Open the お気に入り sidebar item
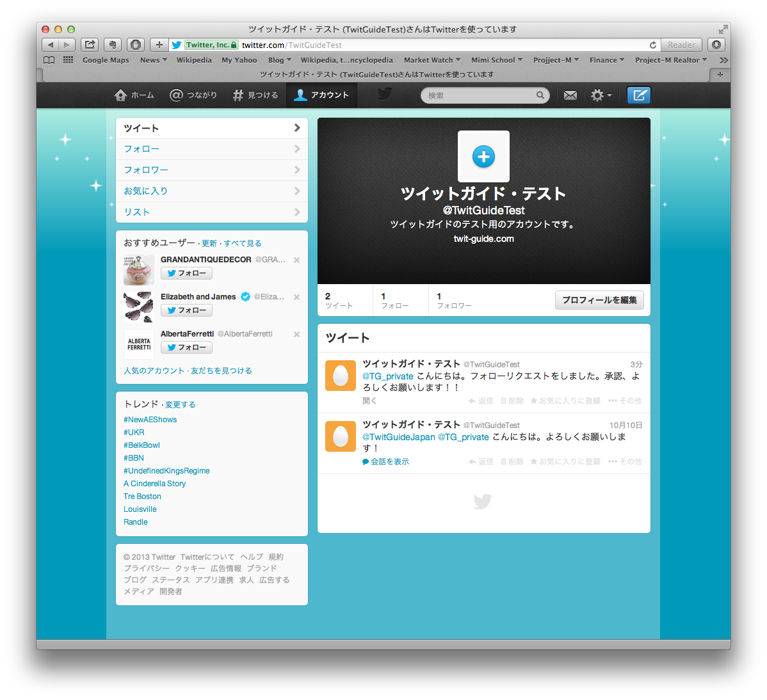Viewport: 767px width, 700px height. click(x=212, y=191)
